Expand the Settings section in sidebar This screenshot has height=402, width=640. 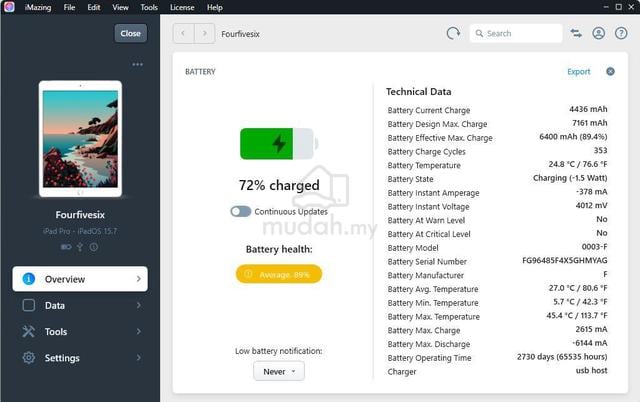pyautogui.click(x=80, y=358)
